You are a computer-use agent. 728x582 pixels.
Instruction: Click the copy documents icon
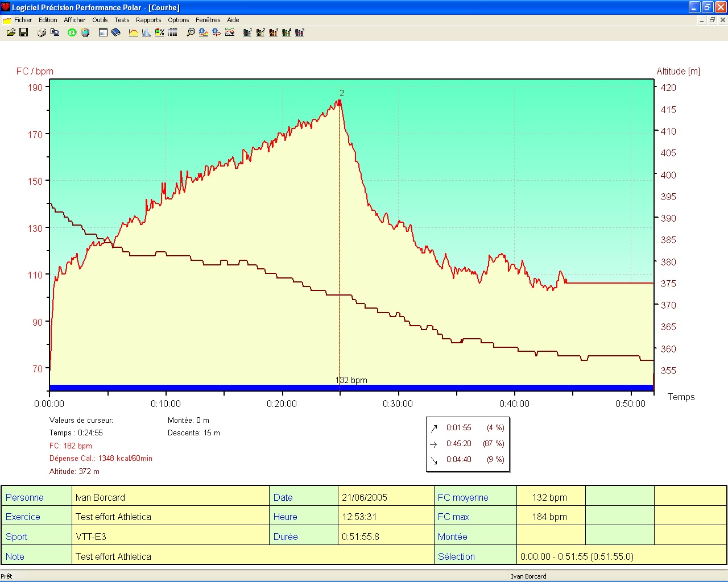click(x=55, y=32)
